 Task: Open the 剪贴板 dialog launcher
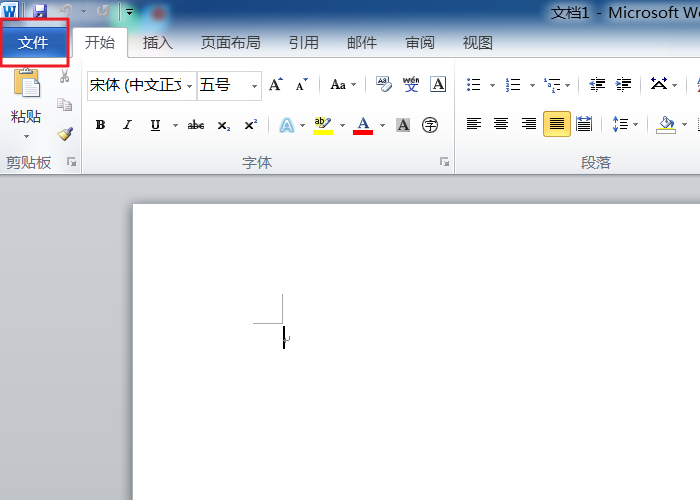pyautogui.click(x=71, y=162)
